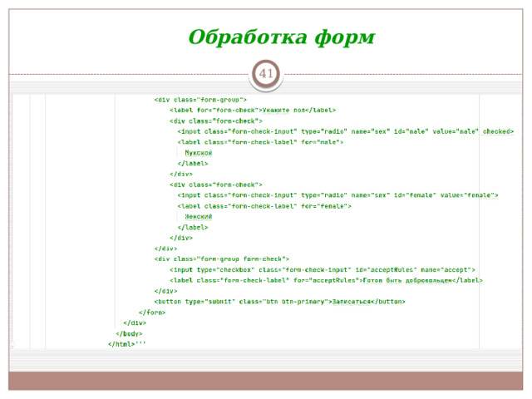Click the word "Мужской"
Viewport: 532px width, 399px height.
[x=199, y=153]
